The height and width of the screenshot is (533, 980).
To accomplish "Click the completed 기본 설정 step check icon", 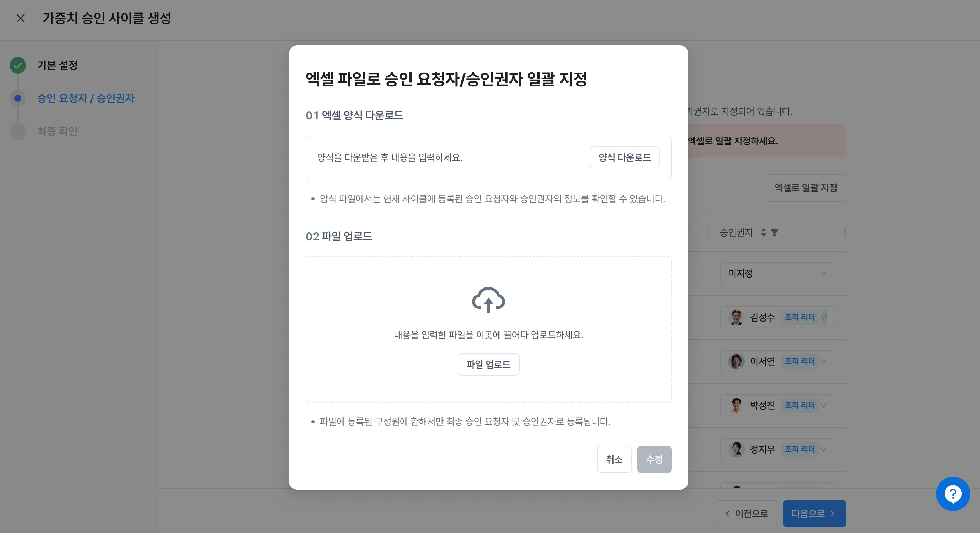I will [18, 65].
